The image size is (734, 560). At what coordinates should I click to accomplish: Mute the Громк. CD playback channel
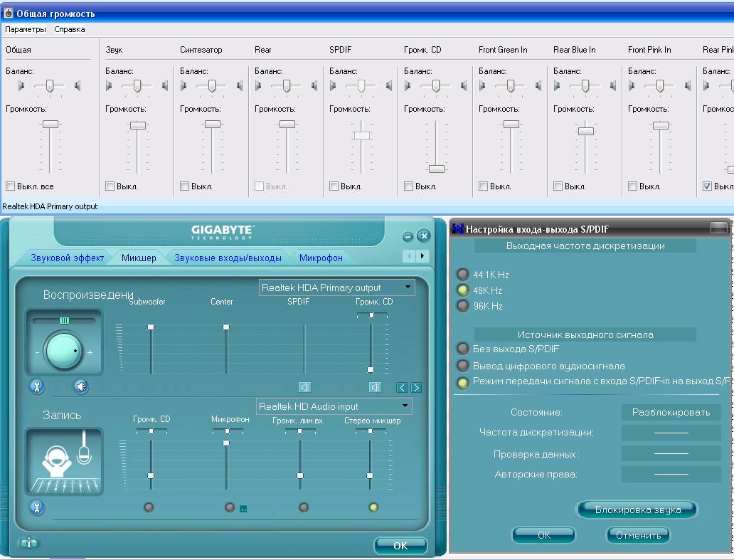tap(375, 387)
